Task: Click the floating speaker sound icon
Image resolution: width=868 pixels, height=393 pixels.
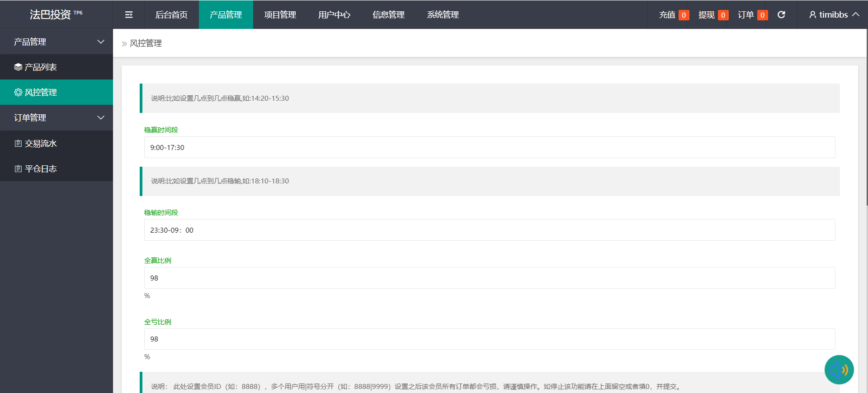Action: coord(839,370)
